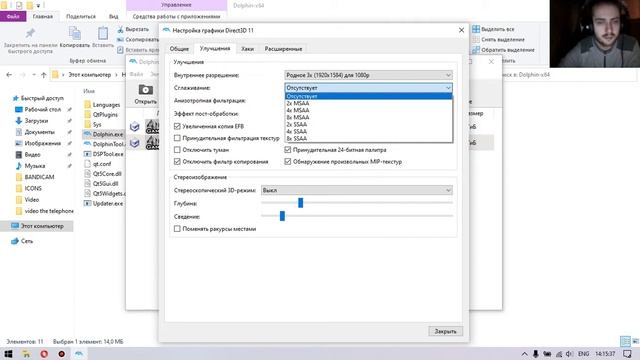The image size is (640, 360).
Task: Choose 4x SSAA from the list
Action: [369, 131]
